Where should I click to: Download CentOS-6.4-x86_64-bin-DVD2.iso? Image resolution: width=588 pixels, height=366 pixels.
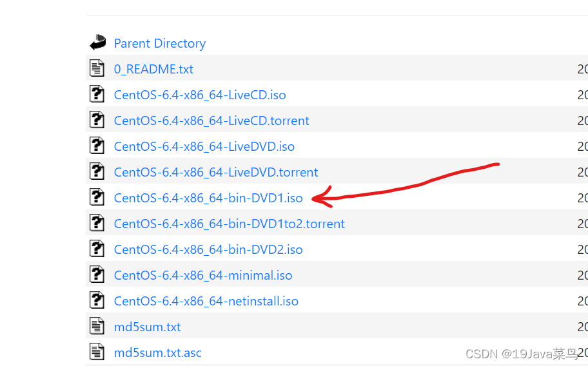208,250
